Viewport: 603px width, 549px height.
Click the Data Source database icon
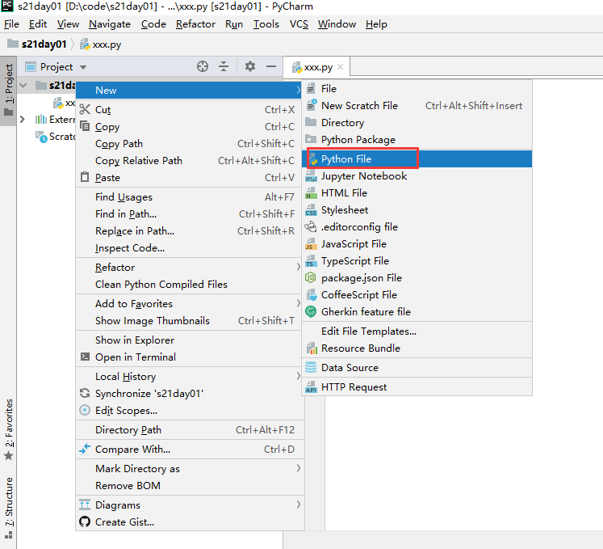point(312,368)
